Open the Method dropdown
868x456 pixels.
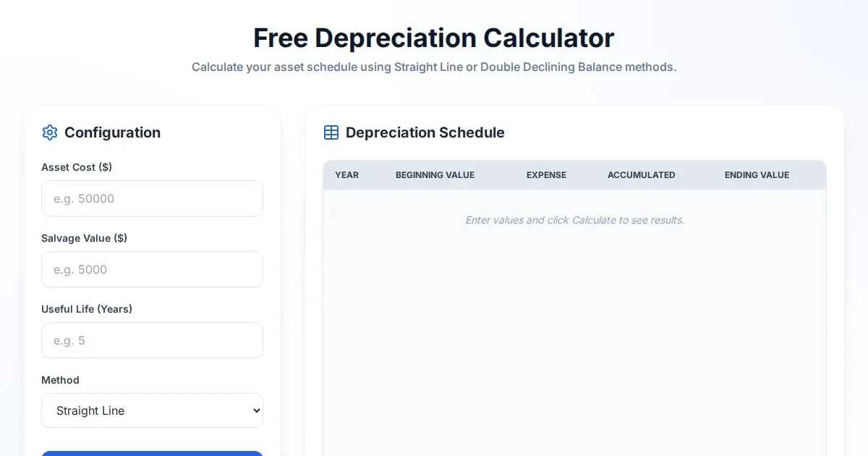point(152,410)
